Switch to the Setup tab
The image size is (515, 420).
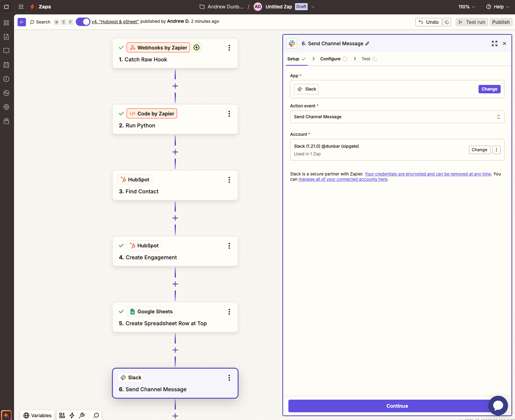[x=296, y=59]
